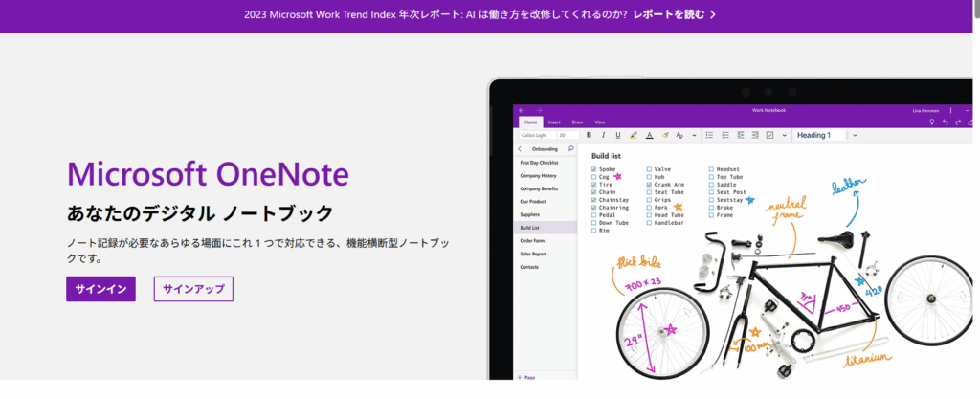The width and height of the screenshot is (980, 399).
Task: Click the Work Notebook title text
Action: click(768, 111)
